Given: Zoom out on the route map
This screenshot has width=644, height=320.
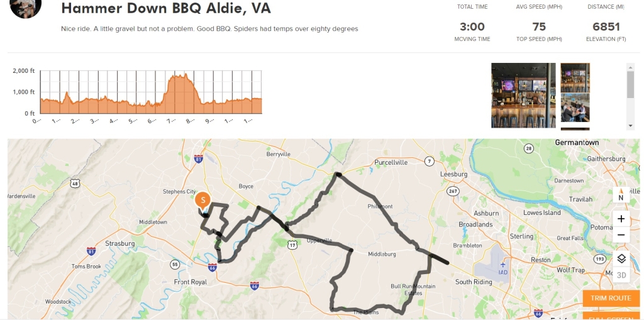Looking at the screenshot, I should pos(621,235).
